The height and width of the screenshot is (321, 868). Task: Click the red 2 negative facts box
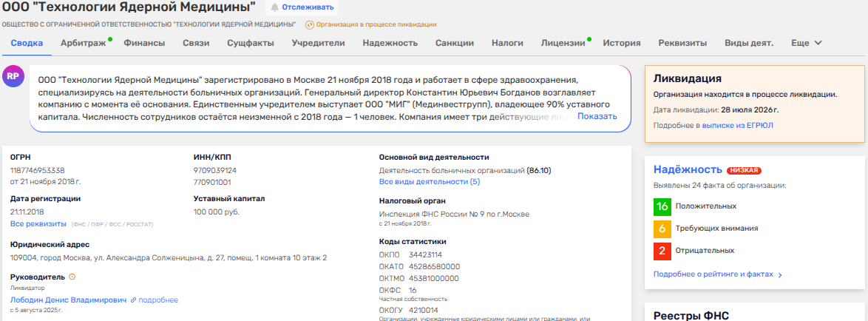[662, 251]
